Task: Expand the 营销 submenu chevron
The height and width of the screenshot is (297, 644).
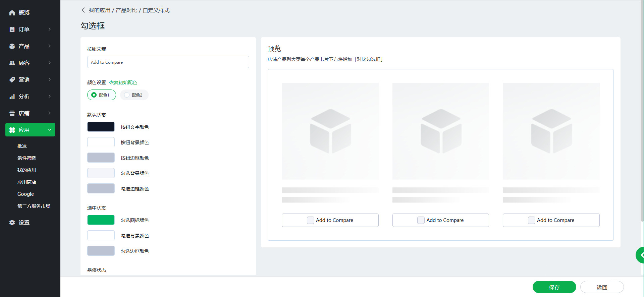Action: (50, 80)
